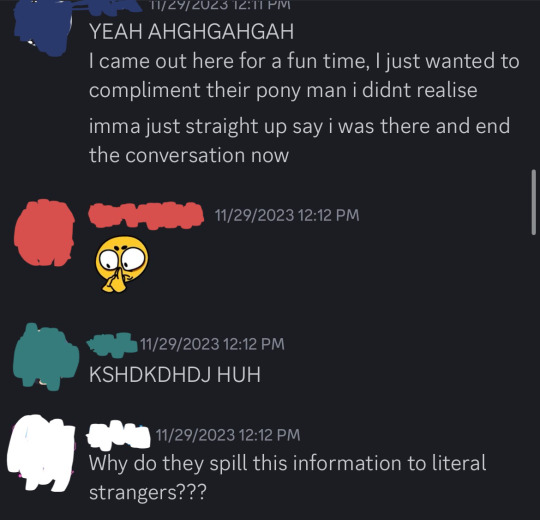The height and width of the screenshot is (520, 540).
Task: Click the timestamp next to red username
Action: tap(287, 216)
